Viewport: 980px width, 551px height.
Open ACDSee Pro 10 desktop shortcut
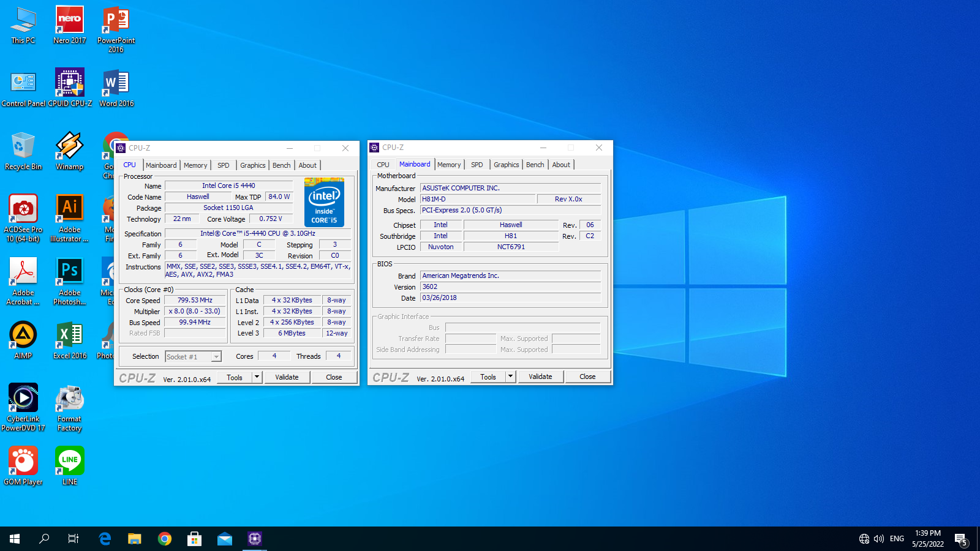pos(23,219)
